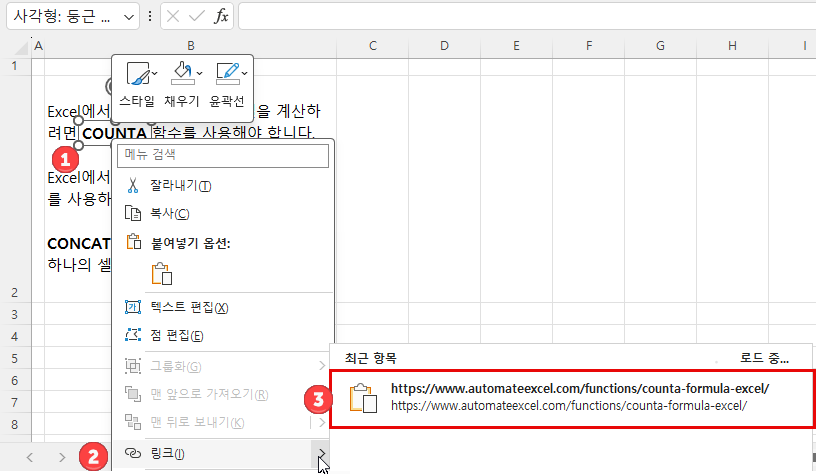Screen dimensions: 816x474
Task: Select row 5 header
Action: pos(15,358)
